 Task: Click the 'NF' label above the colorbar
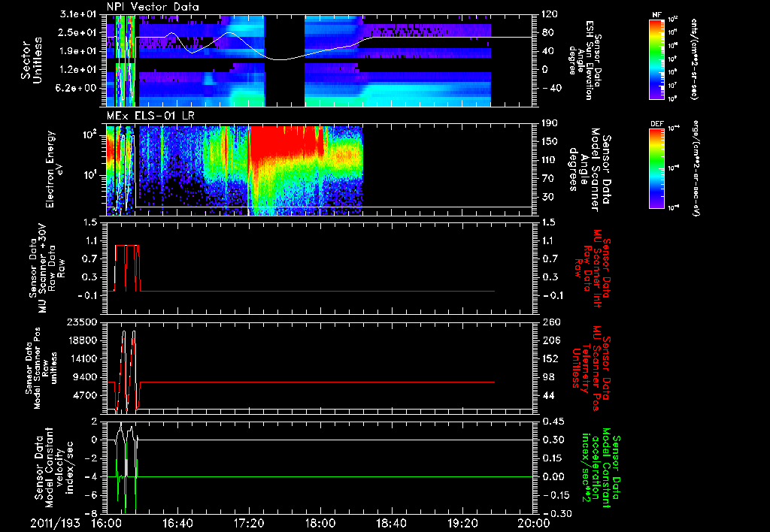click(656, 15)
